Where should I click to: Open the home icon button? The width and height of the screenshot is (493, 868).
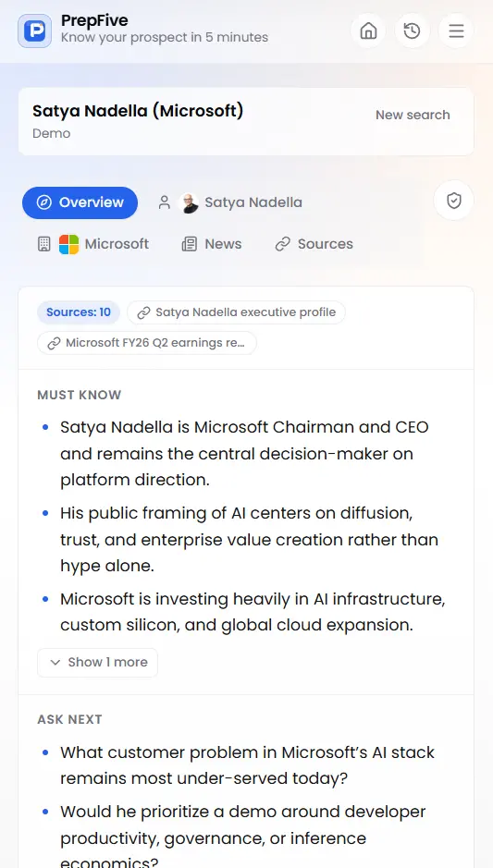(x=368, y=31)
